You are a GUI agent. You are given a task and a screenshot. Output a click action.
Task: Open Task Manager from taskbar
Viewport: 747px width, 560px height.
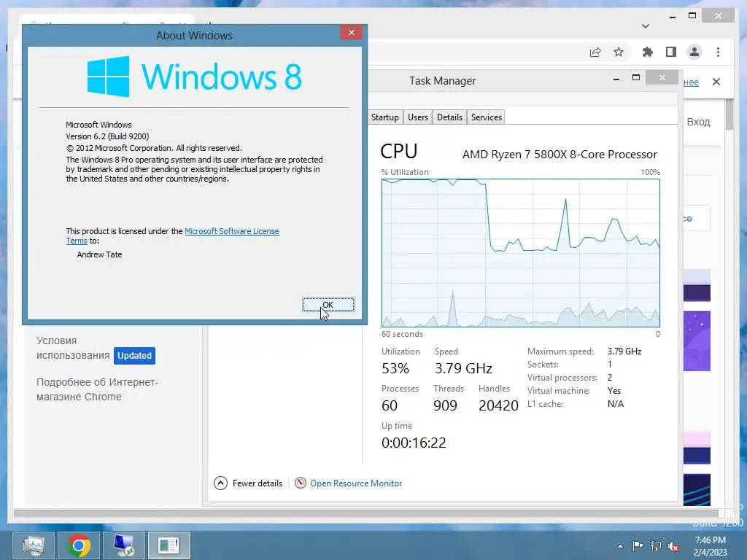pyautogui.click(x=34, y=545)
